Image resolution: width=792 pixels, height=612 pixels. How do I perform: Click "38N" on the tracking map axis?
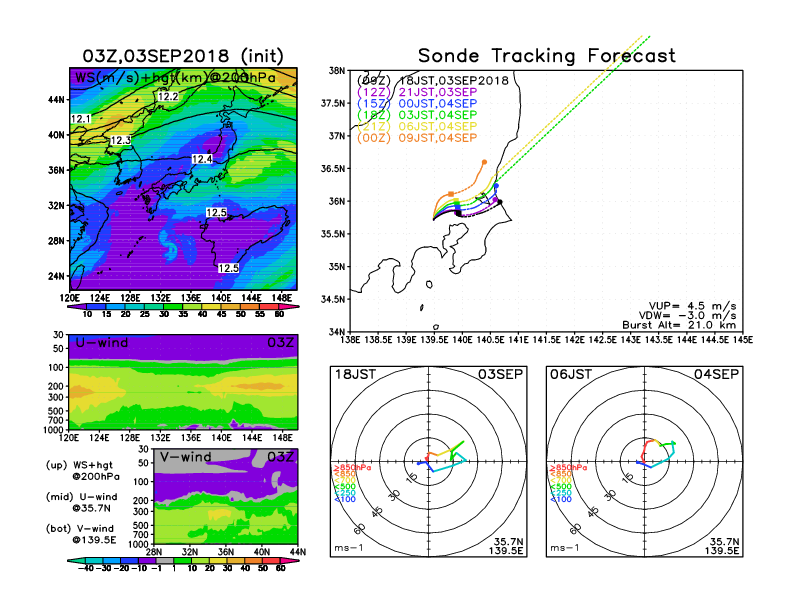coord(337,71)
